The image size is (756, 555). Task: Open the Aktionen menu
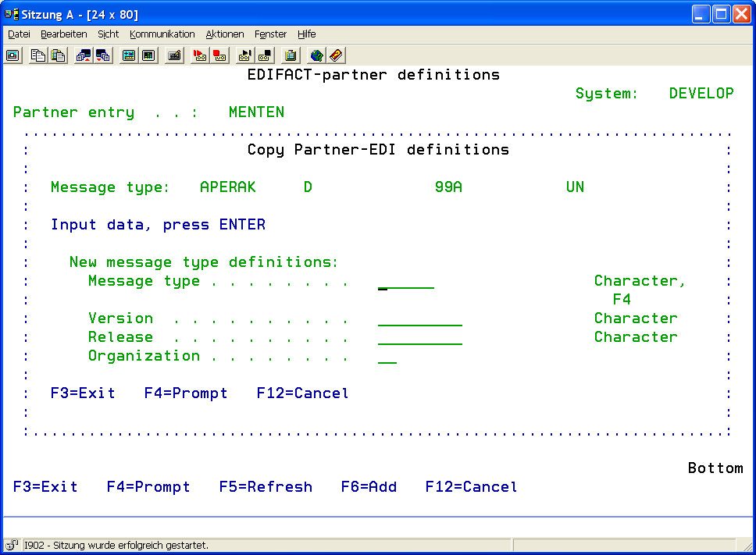(225, 34)
